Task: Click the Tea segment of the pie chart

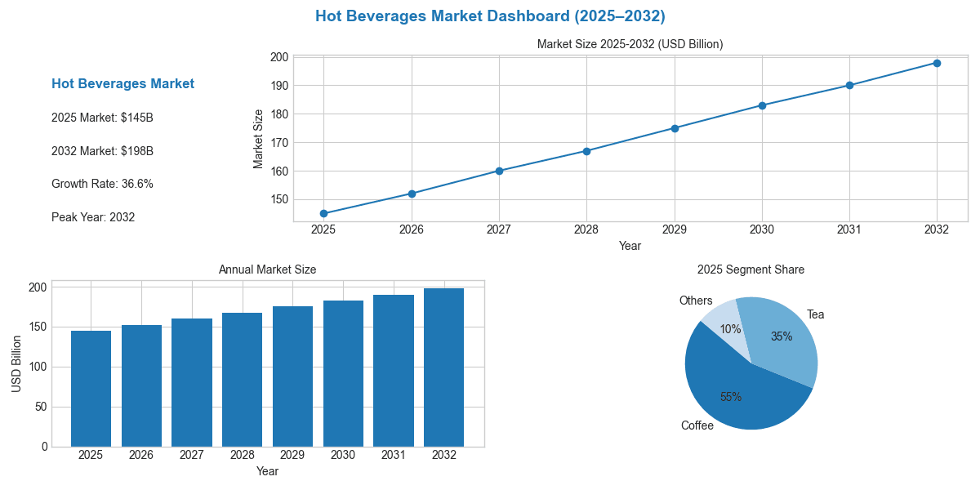Action: (x=780, y=335)
